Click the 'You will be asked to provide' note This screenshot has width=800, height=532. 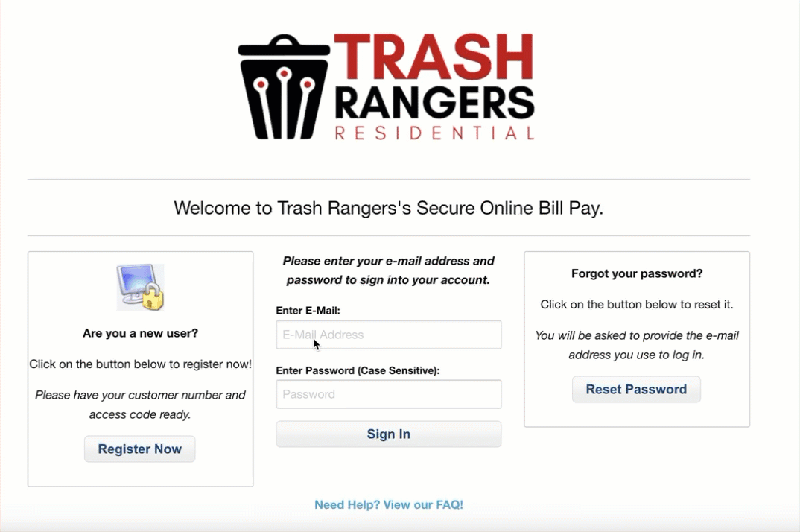pyautogui.click(x=637, y=345)
